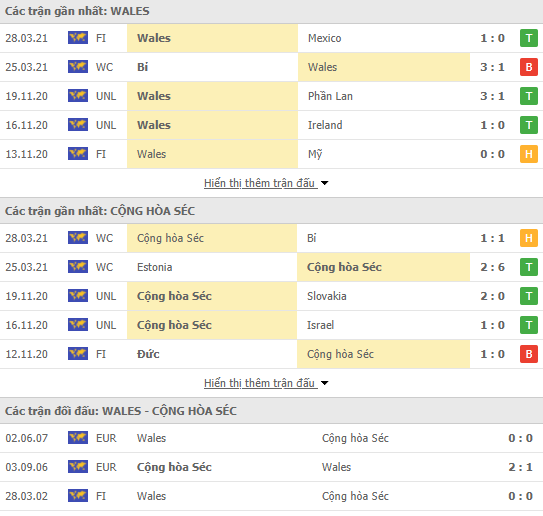543x516 pixels.
Task: Open the 2 : 6 score of Estonia match
Action: [x=492, y=267]
